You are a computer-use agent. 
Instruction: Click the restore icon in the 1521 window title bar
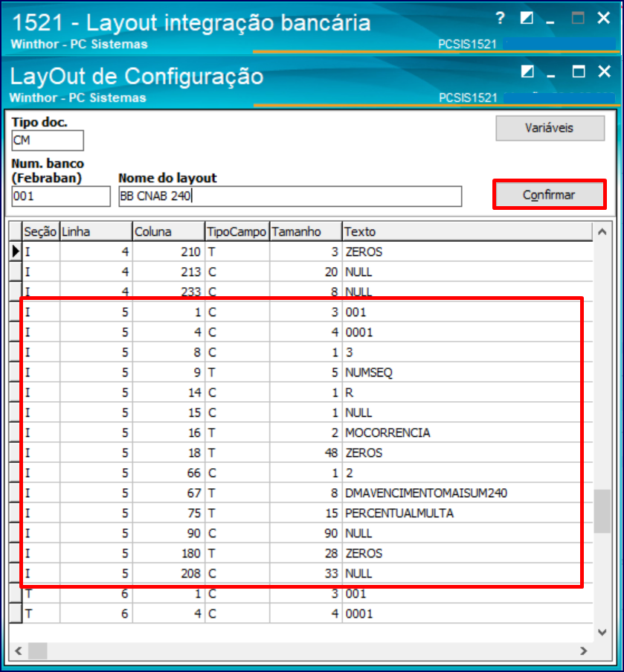(527, 18)
